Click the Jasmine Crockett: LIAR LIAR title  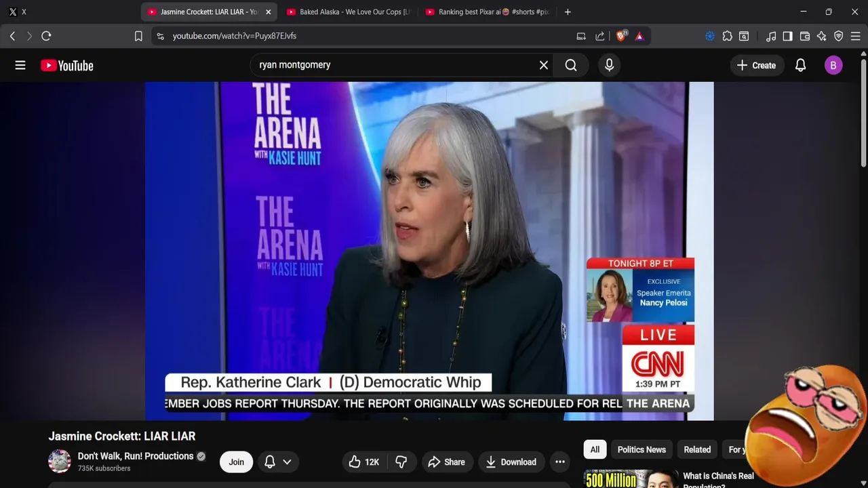tap(122, 436)
